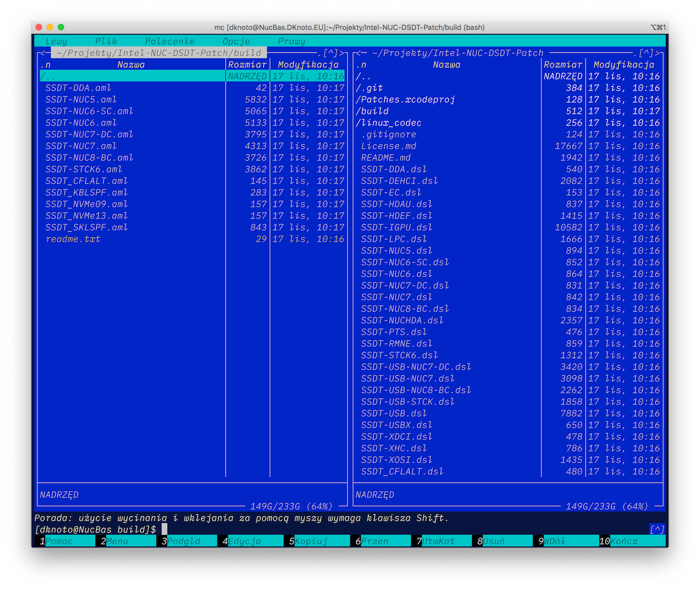The image size is (700, 589).
Task: Click the 8 Usuń function key
Action: [x=502, y=541]
